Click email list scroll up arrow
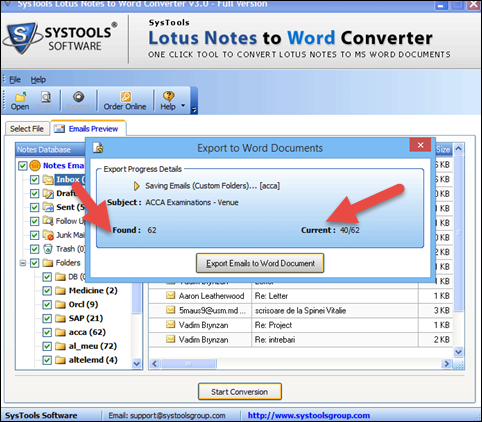This screenshot has width=482, height=422. point(458,149)
